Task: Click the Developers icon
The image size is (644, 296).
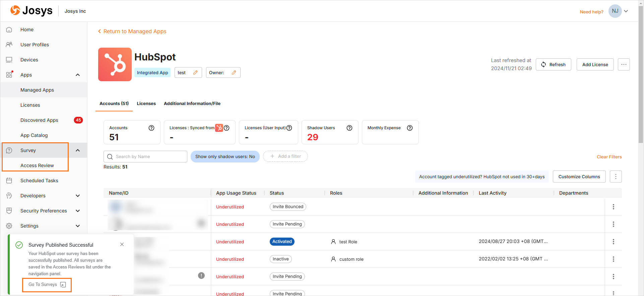Action: (x=9, y=196)
